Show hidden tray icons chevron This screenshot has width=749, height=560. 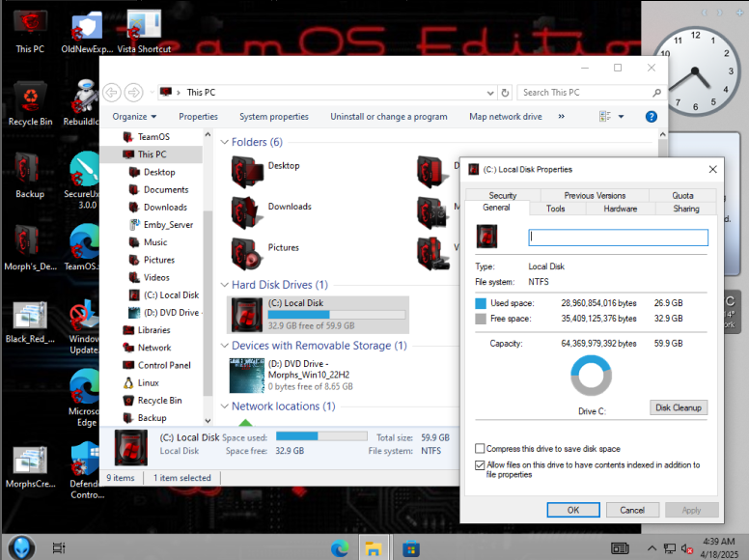click(652, 548)
